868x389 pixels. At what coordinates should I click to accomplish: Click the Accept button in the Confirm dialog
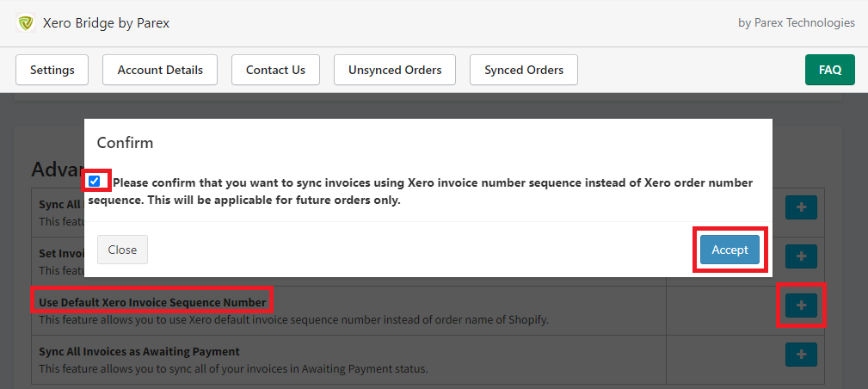point(729,250)
